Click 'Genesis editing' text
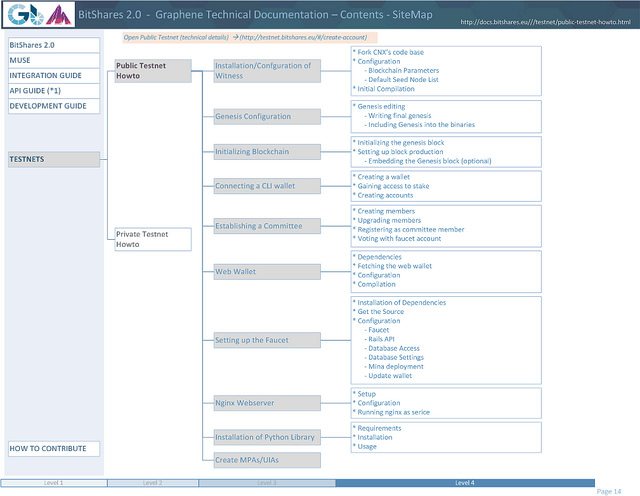 pyautogui.click(x=381, y=107)
